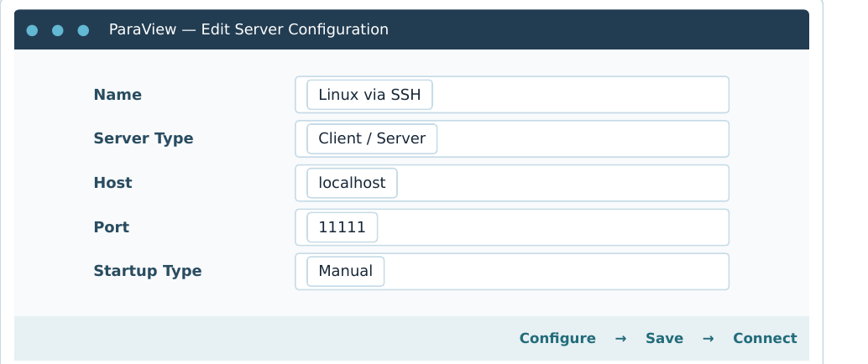Select the Server Type label

click(x=144, y=138)
